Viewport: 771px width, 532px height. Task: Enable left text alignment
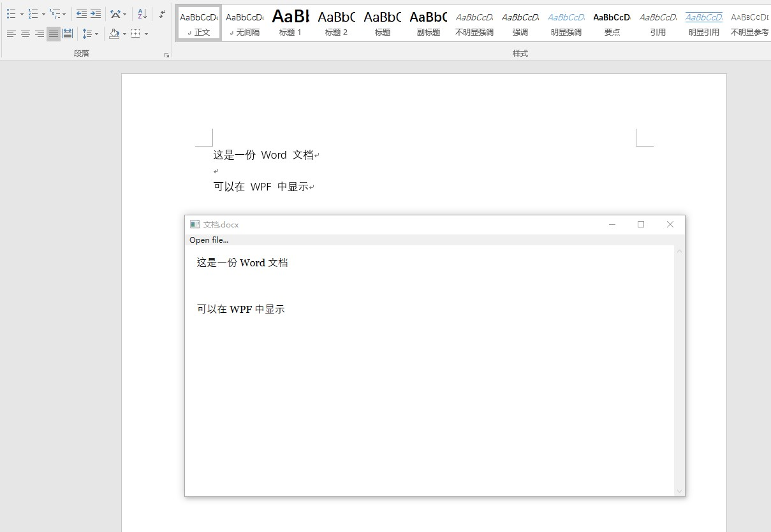pos(11,34)
